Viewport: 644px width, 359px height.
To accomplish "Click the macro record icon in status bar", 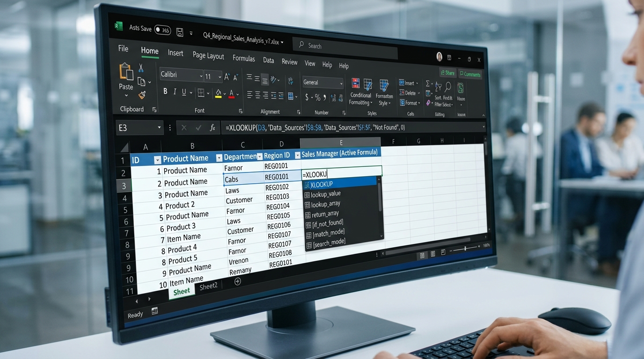I will click(x=155, y=311).
